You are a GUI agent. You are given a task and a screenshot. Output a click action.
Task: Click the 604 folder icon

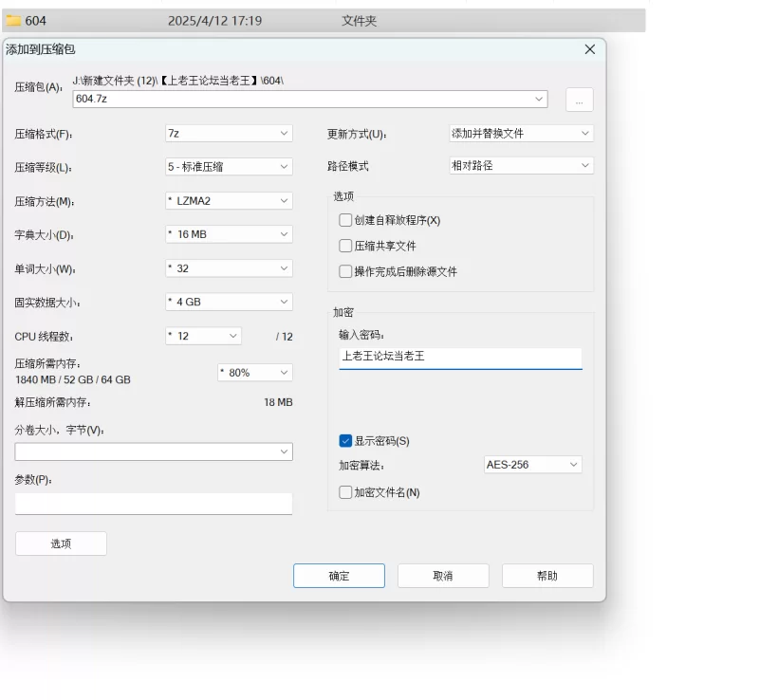coord(14,20)
